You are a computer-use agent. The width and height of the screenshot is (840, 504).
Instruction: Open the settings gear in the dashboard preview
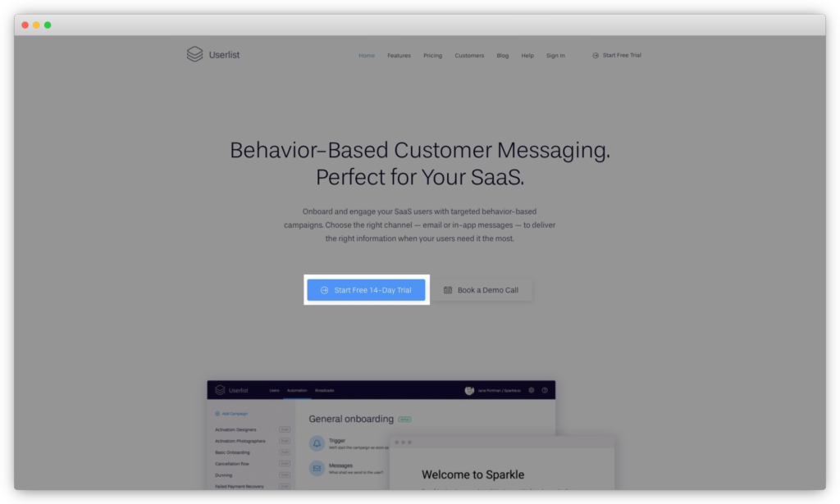[x=532, y=390]
